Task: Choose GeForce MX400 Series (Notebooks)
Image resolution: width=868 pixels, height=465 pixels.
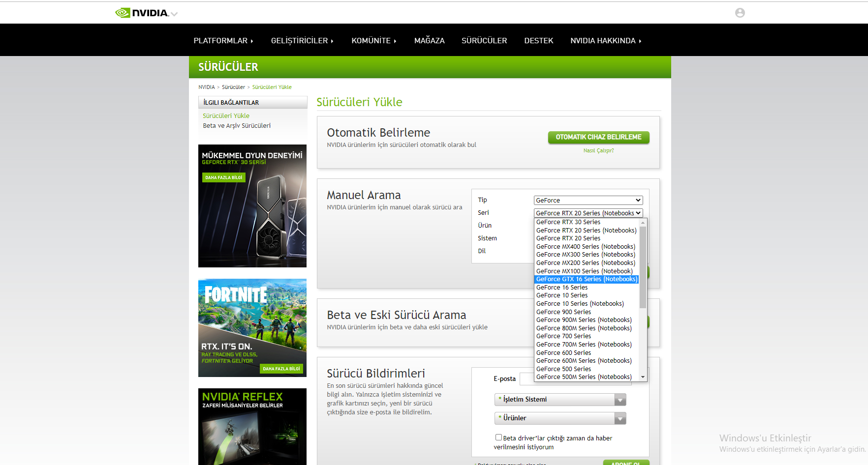Action: (587, 247)
